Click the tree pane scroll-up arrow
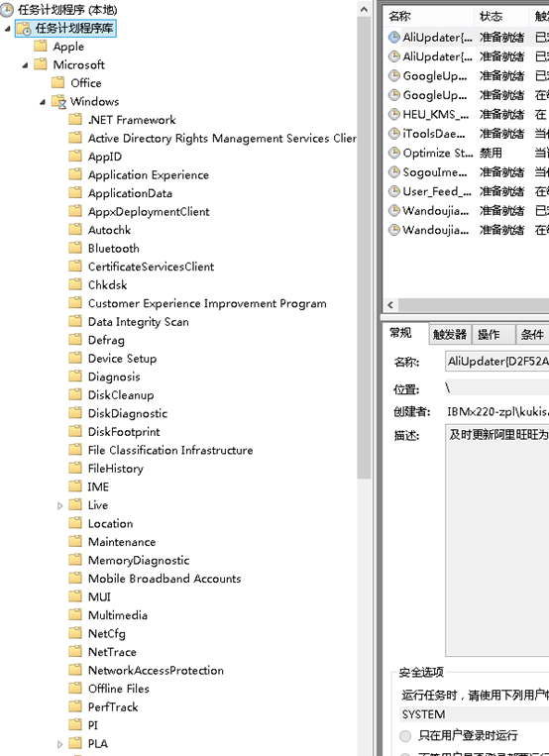The height and width of the screenshot is (756, 549). [x=365, y=9]
